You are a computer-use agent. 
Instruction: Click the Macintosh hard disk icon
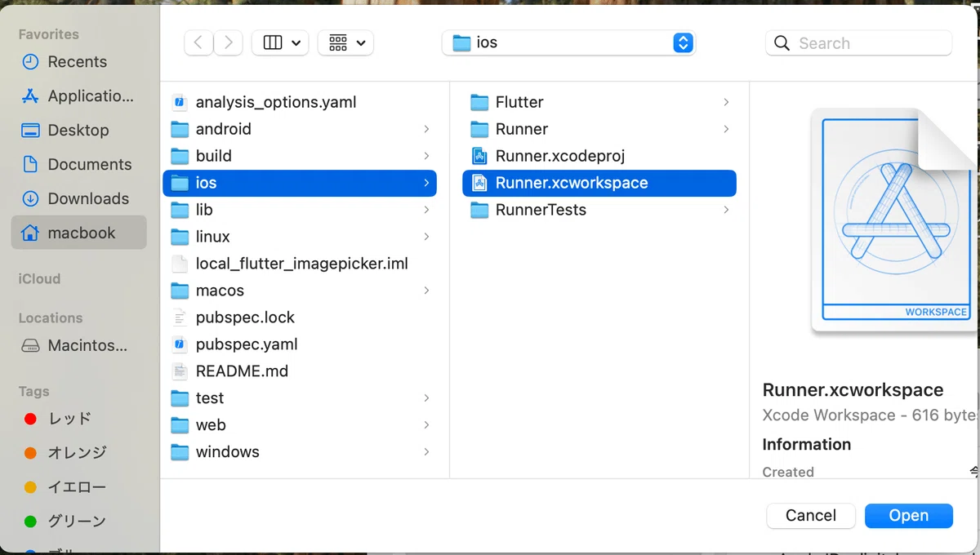coord(30,346)
